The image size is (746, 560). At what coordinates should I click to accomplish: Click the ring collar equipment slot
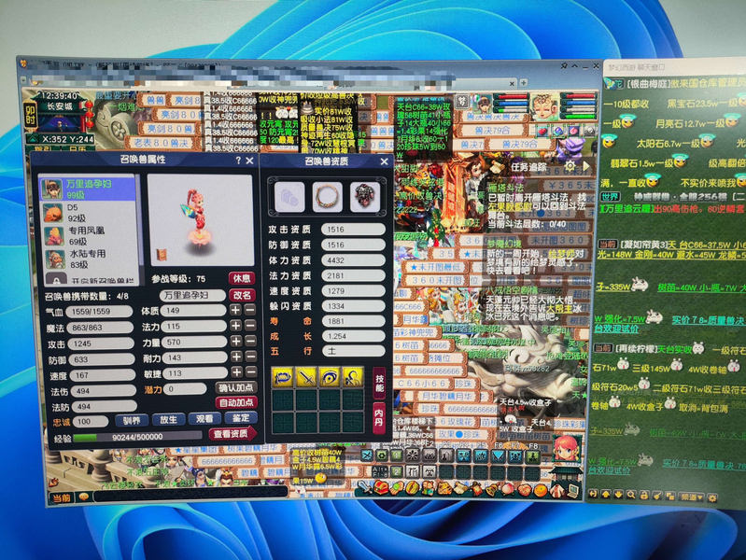[x=328, y=196]
